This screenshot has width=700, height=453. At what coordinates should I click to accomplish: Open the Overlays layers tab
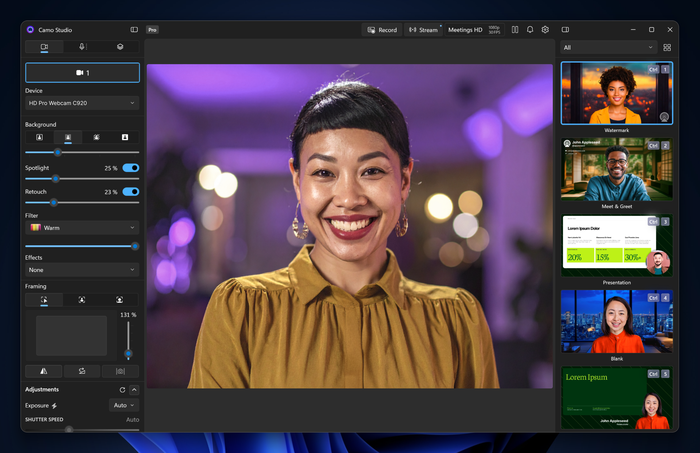pos(120,47)
